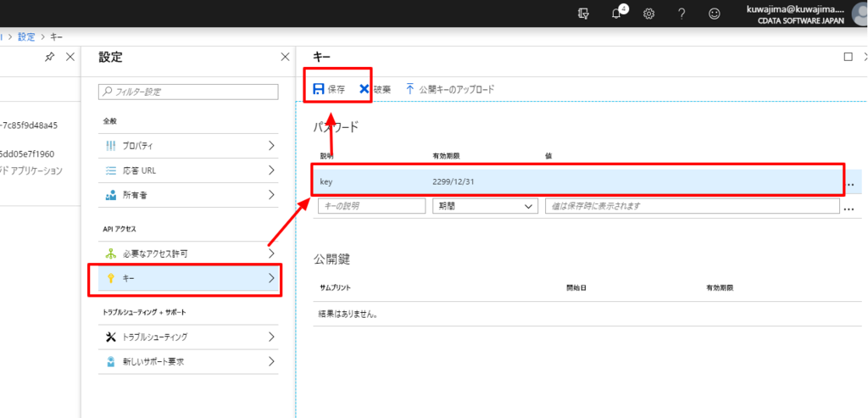The height and width of the screenshot is (418, 868).
Task: Click the 必要なアクセス許可 hierarchy icon
Action: pyautogui.click(x=111, y=254)
